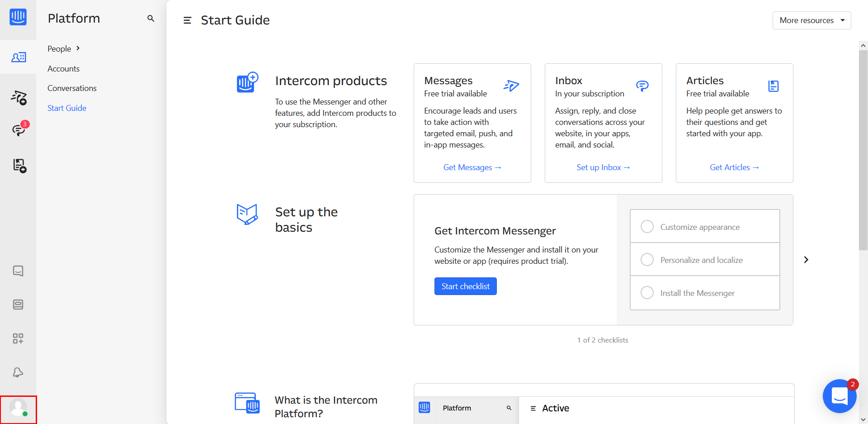
Task: Open the Messages outbound sidebar icon
Action: pyautogui.click(x=19, y=97)
